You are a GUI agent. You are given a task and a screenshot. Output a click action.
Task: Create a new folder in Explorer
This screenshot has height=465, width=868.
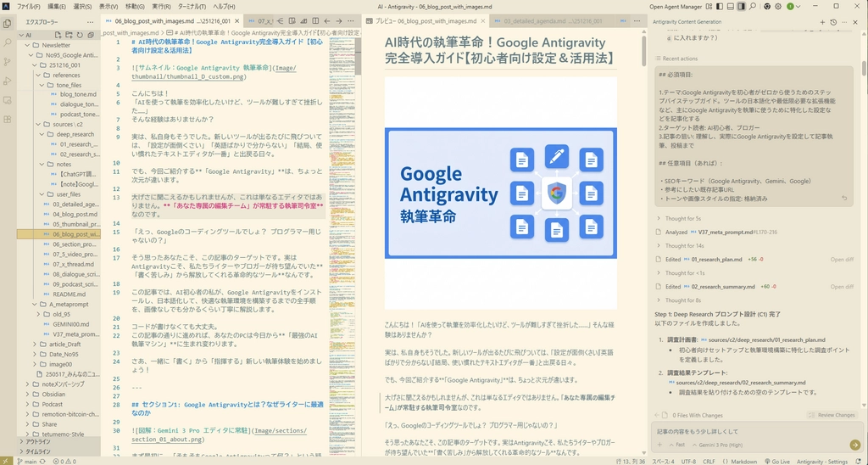click(70, 34)
